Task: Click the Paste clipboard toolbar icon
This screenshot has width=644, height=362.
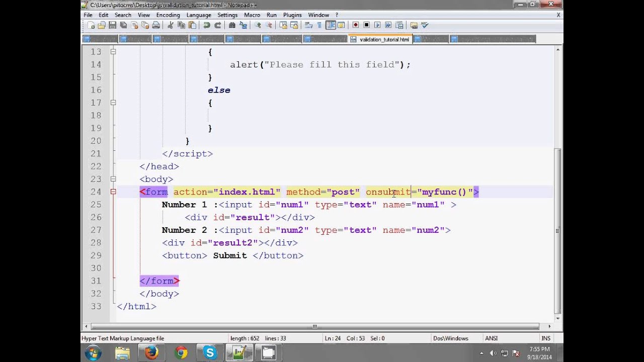Action: click(192, 25)
